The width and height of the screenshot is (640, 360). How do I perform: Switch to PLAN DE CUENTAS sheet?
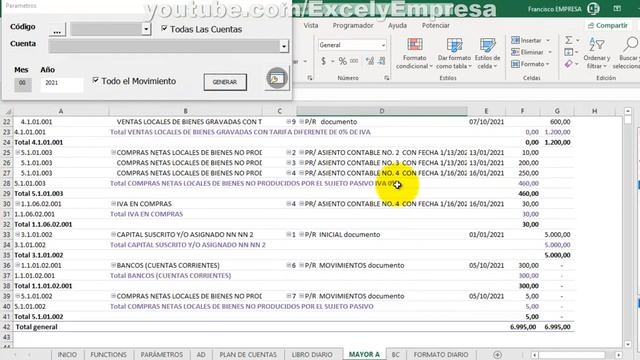(x=248, y=355)
